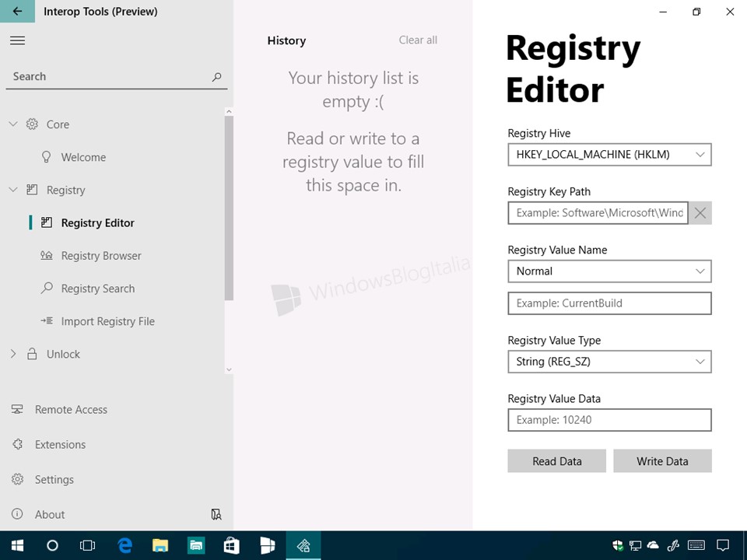Open the Registry Value Name Normal dropdown
This screenshot has height=560, width=747.
(609, 271)
